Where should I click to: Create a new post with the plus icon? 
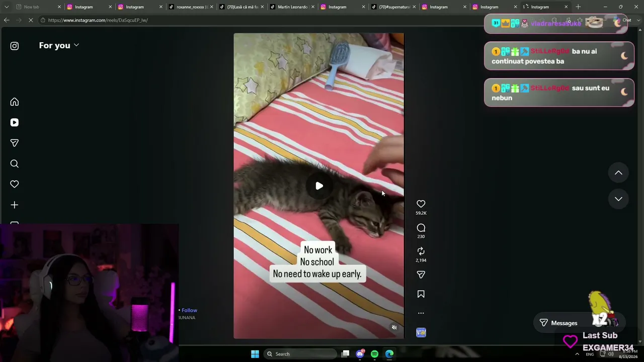(x=15, y=205)
